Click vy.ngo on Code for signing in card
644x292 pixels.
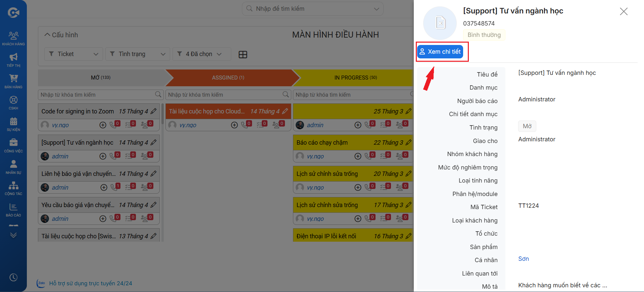(60, 125)
